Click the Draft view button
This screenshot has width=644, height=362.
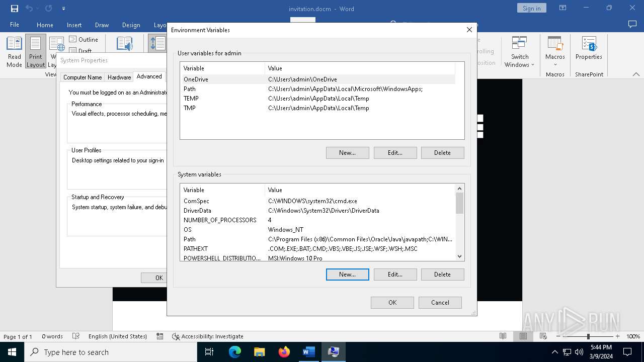click(x=80, y=50)
